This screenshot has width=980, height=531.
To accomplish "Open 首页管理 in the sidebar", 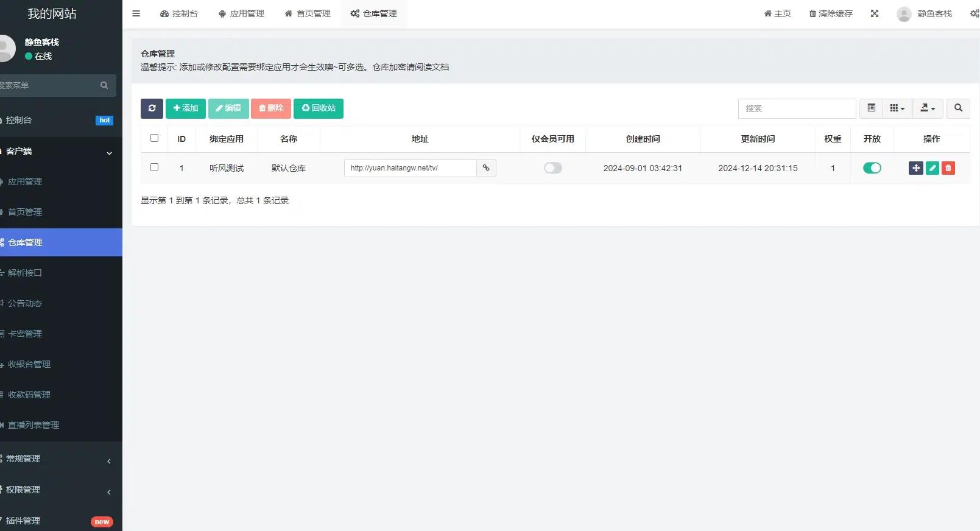I will click(x=61, y=212).
